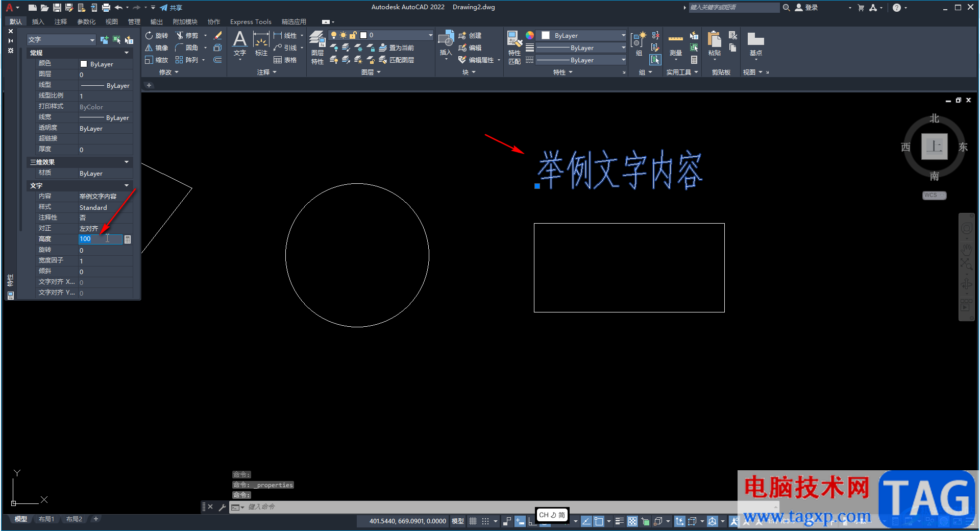Toggle object snap tracking in status bar
The image size is (980, 531).
[x=586, y=521]
